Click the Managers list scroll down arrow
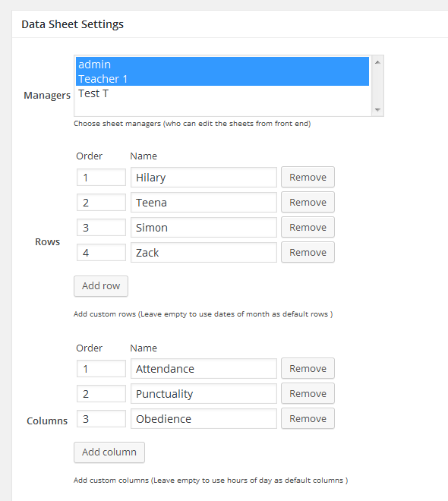Viewport: 448px width, 501px height. 377,110
